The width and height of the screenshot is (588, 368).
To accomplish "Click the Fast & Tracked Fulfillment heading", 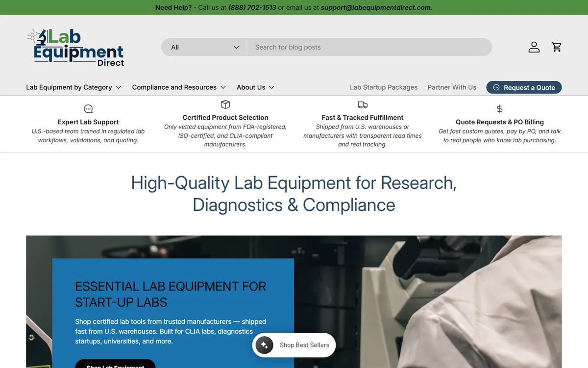I will (363, 118).
